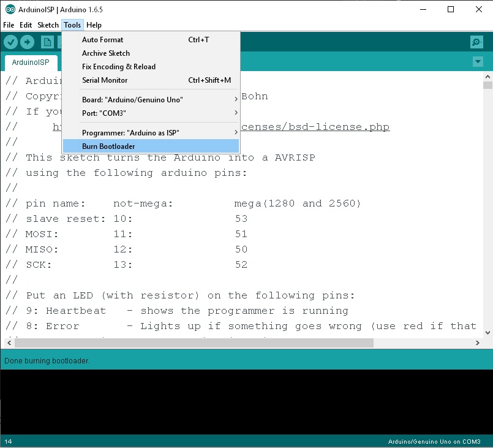Viewport: 493px width, 448px height.
Task: Click 'This sketch turns the Arduino' line
Action: point(160,157)
